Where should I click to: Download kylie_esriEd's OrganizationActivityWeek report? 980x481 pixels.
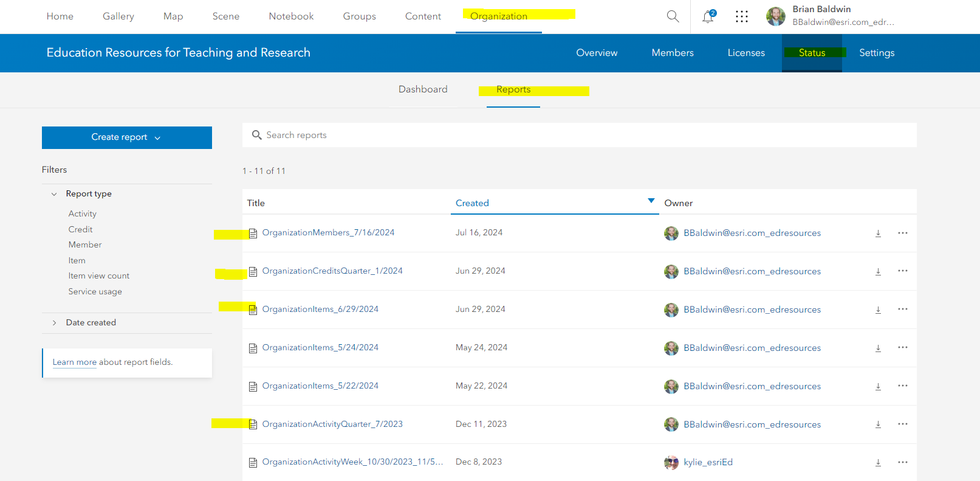878,463
